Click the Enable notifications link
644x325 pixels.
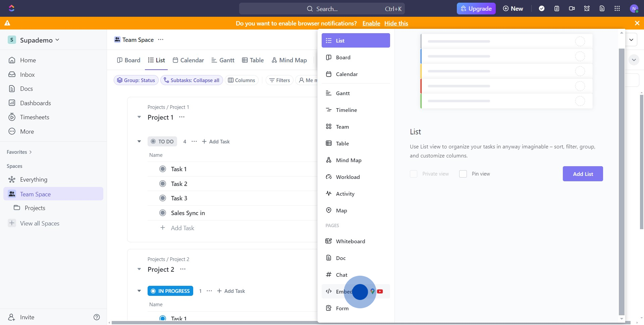click(x=371, y=23)
